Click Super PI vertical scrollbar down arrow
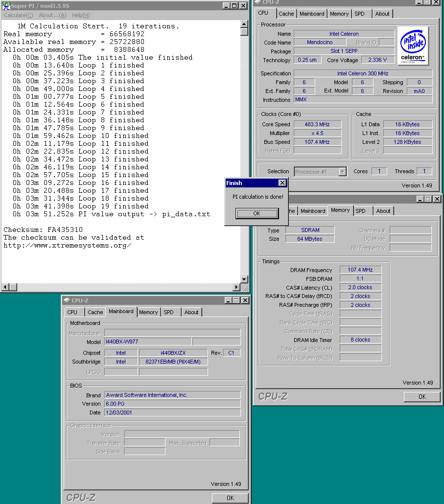Viewport: 444px width, 504px height. click(244, 279)
